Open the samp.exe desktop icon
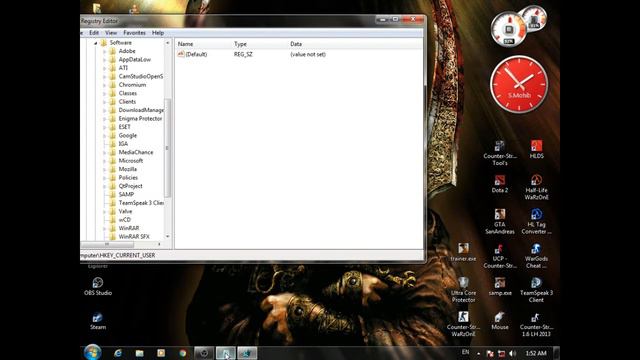 point(500,287)
